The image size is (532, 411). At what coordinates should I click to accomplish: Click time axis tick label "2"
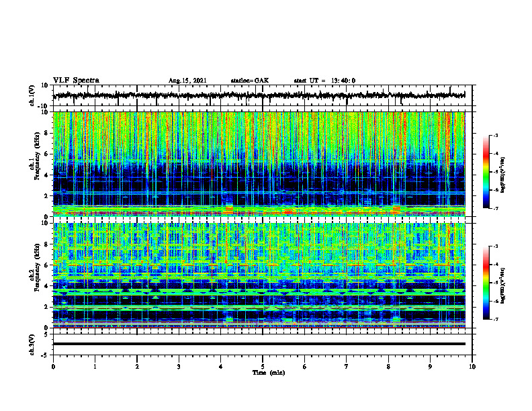click(x=137, y=367)
